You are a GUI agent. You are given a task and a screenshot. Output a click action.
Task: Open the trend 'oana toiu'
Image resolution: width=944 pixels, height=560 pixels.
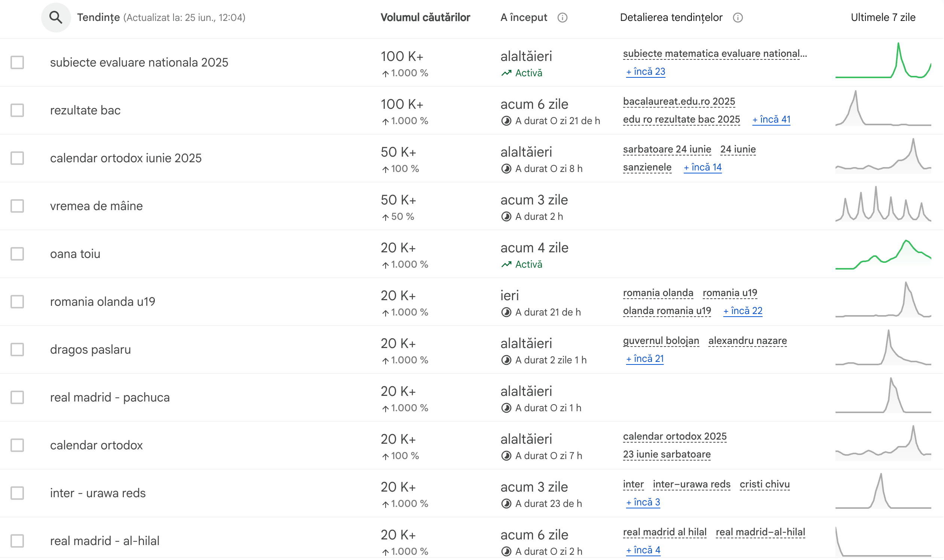[75, 254]
